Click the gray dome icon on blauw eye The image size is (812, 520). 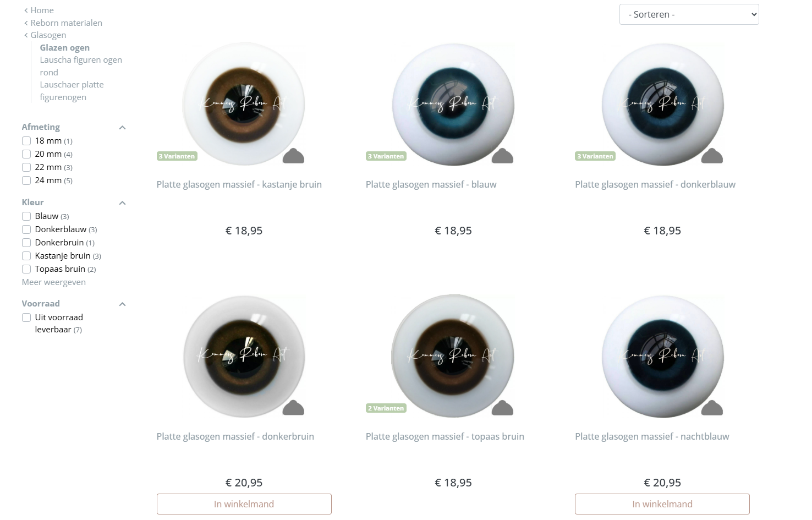[x=502, y=156]
